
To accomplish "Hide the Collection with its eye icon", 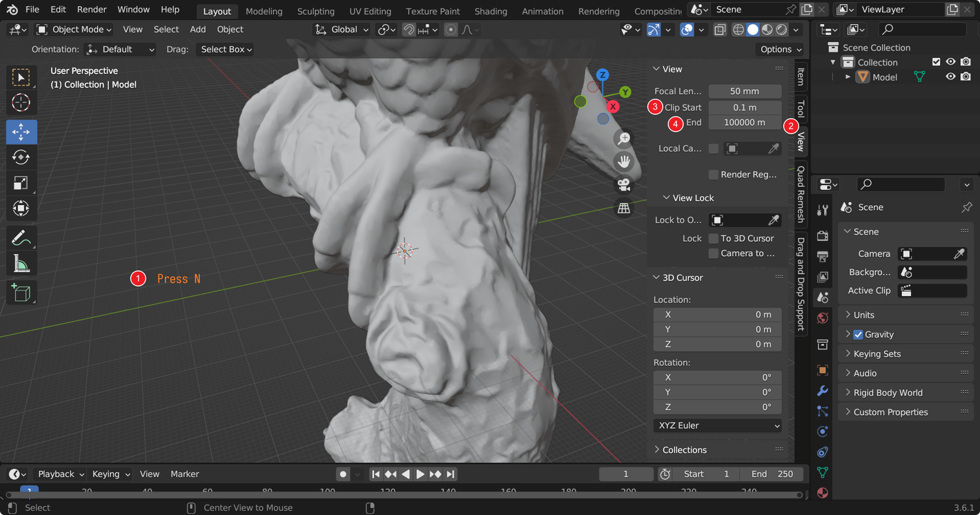I will coord(950,62).
